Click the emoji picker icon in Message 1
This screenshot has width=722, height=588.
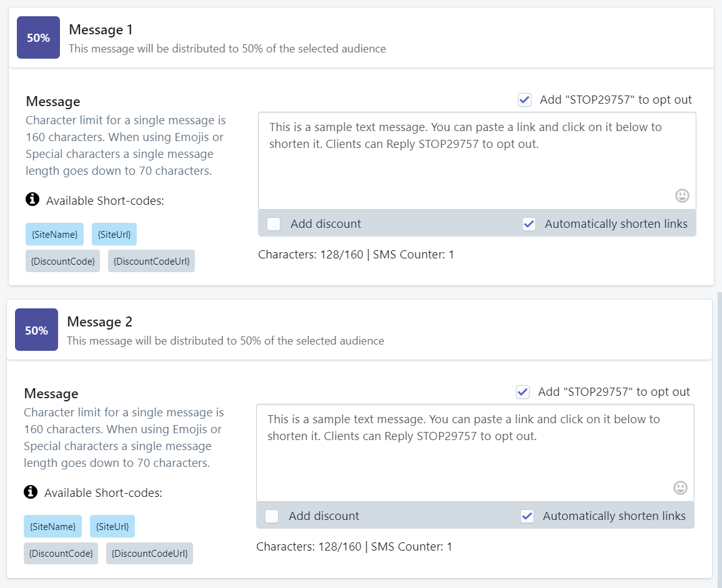(x=682, y=195)
